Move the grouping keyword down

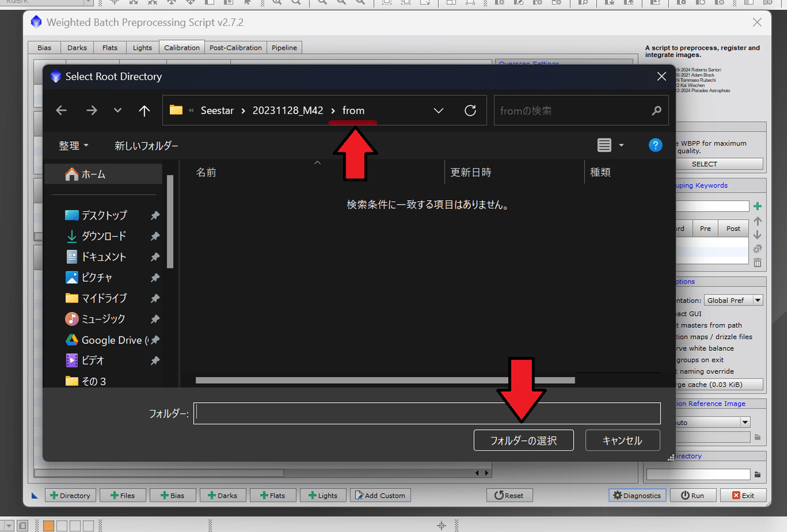pyautogui.click(x=757, y=235)
